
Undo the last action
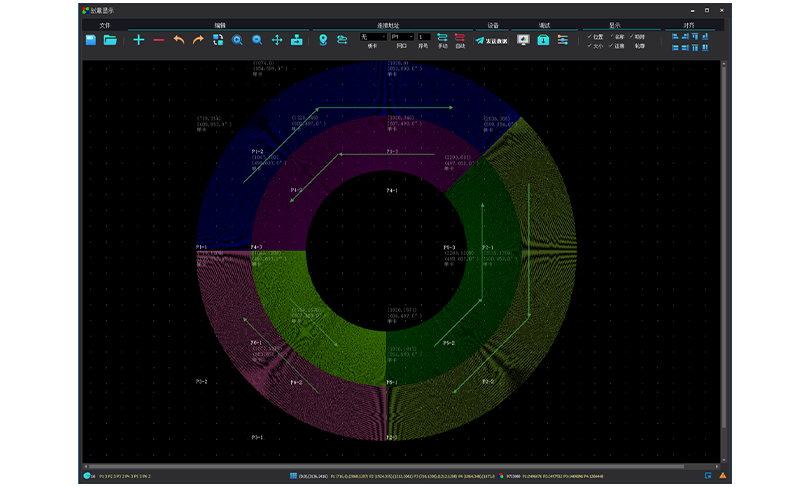(x=179, y=40)
